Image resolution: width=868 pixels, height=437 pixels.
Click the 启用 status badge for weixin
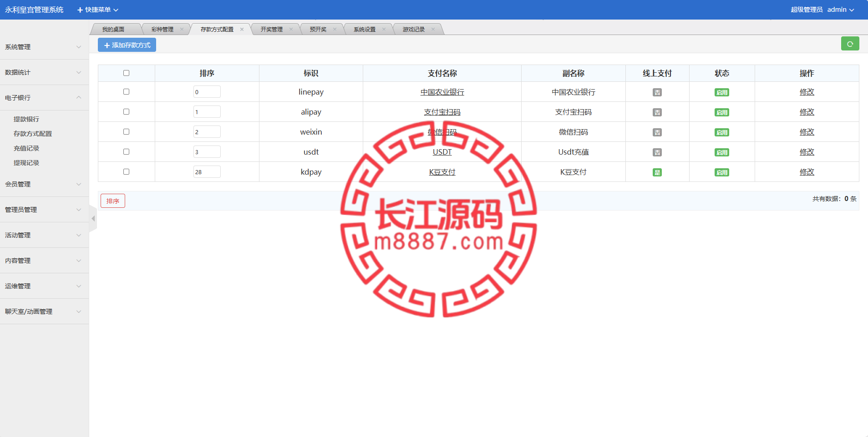(x=722, y=132)
